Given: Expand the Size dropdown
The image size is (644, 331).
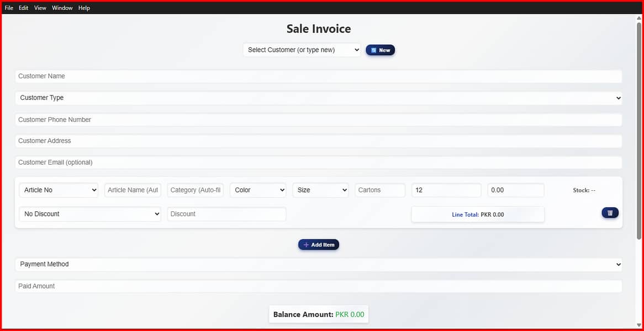Looking at the screenshot, I should 320,190.
